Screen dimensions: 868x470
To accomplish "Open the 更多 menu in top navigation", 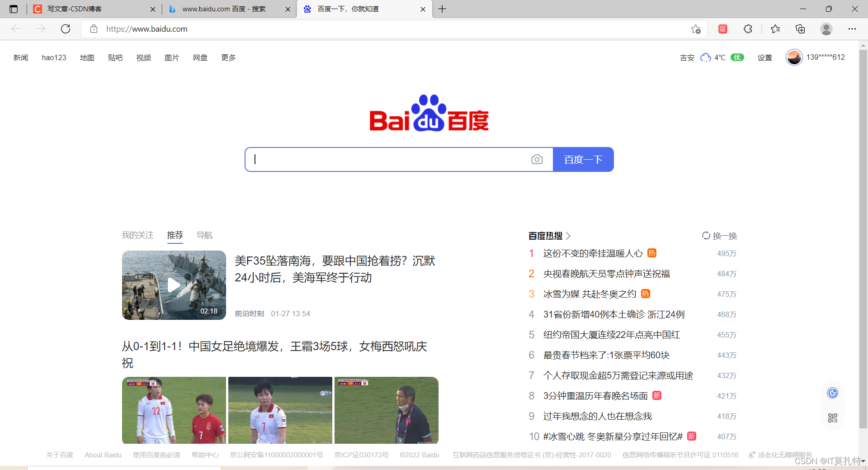I will point(228,57).
